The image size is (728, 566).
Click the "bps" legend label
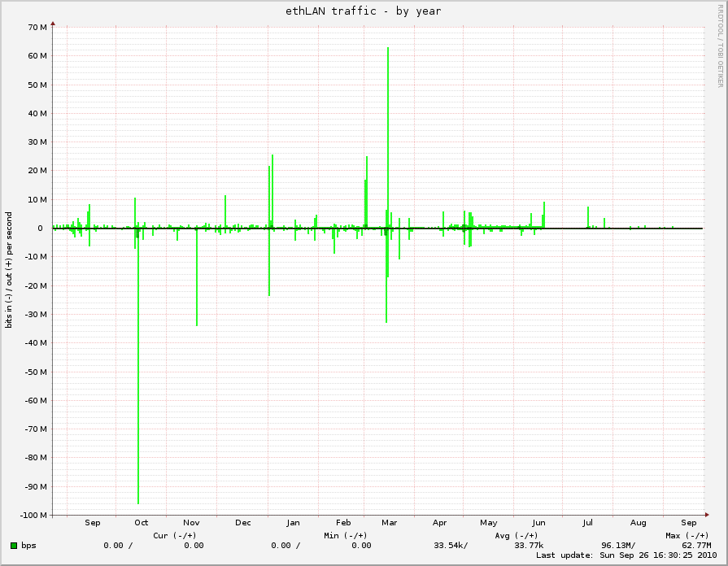[x=28, y=546]
